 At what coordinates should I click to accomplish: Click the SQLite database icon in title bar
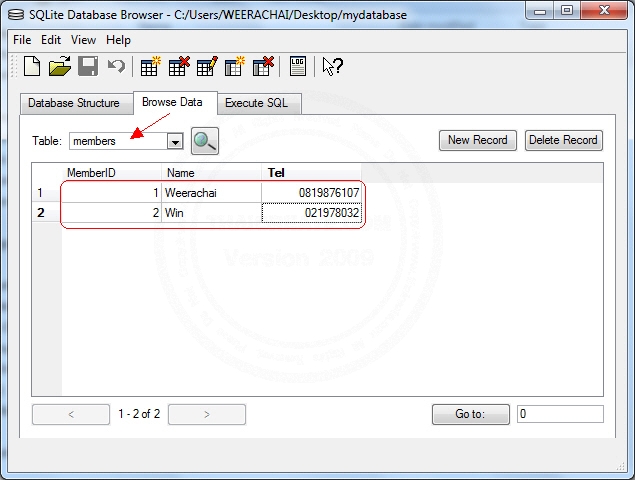coord(16,15)
